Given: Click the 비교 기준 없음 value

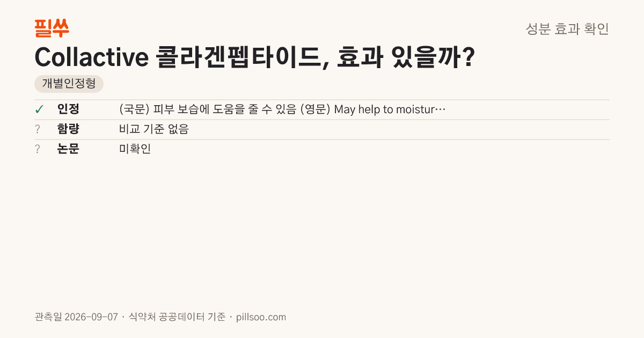Looking at the screenshot, I should [x=154, y=129].
